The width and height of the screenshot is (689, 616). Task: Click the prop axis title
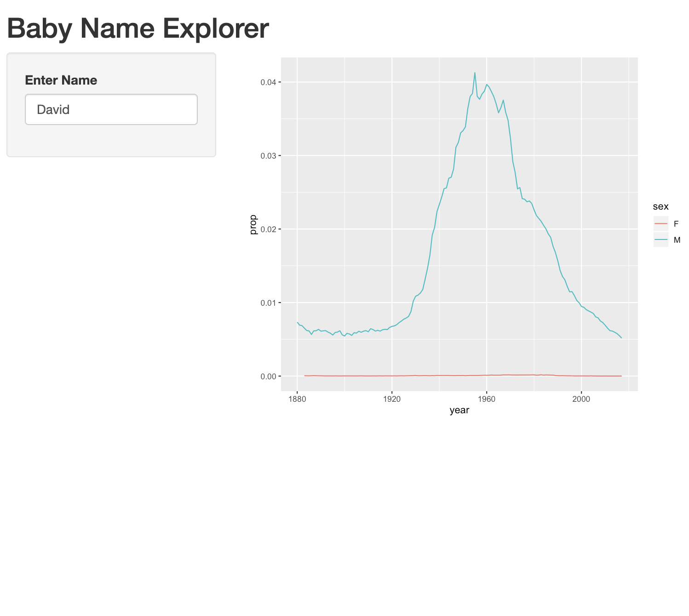pos(253,224)
